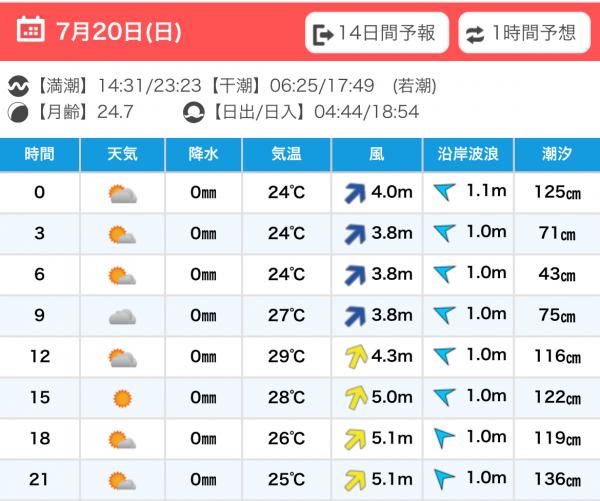The image size is (600, 501).
Task: Click the sunrise/sunset icon near 日出/日入
Action: [193, 111]
